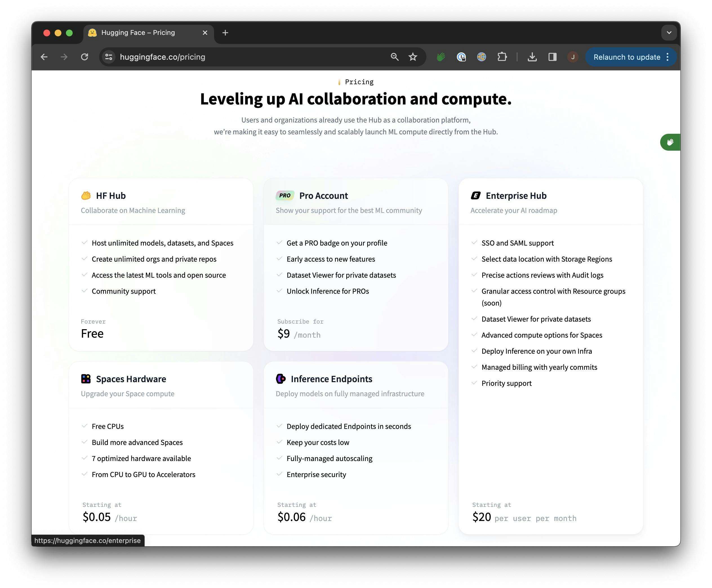The width and height of the screenshot is (712, 588).
Task: Open the Downloads icon in toolbar
Action: pos(532,57)
